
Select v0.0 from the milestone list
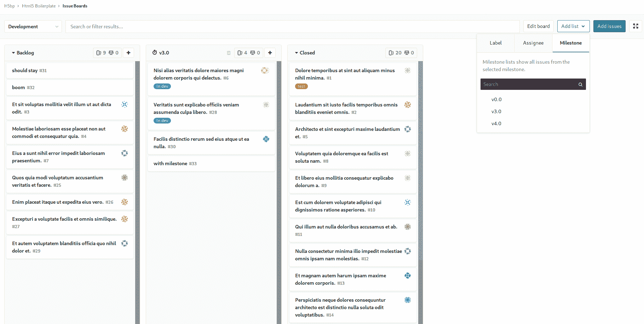coord(496,99)
